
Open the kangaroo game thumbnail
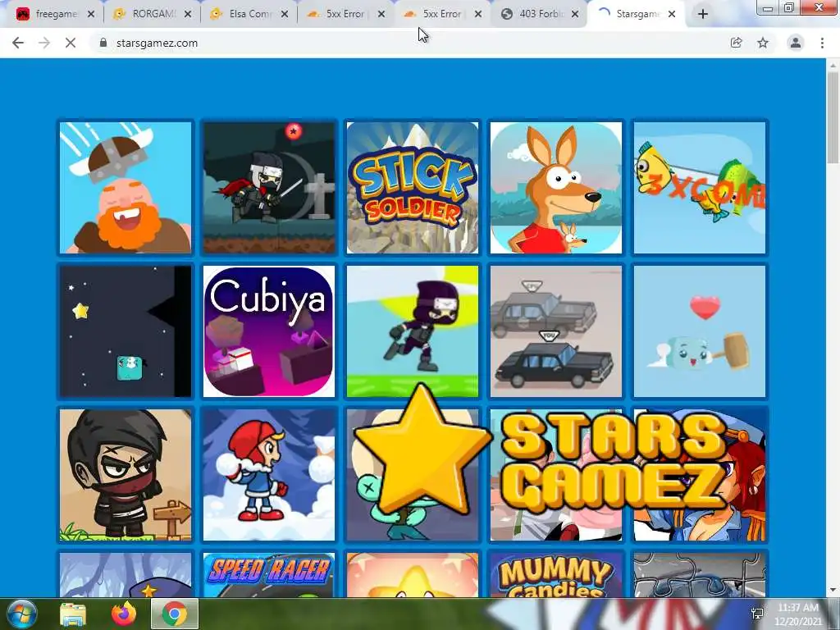556,188
